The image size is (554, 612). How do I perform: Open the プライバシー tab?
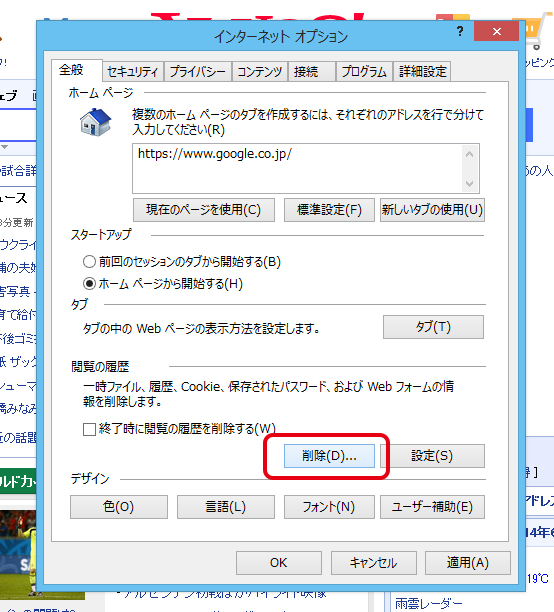(x=198, y=71)
